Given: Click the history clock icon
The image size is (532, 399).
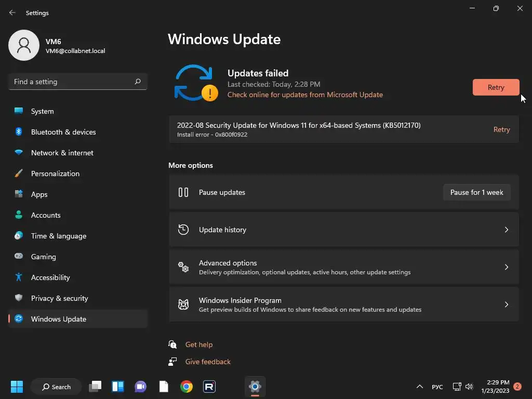Looking at the screenshot, I should pos(183,230).
